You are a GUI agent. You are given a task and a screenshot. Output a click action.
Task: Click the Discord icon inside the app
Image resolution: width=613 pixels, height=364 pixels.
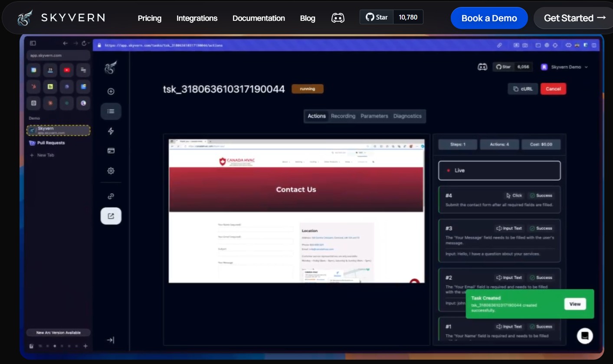(x=482, y=67)
